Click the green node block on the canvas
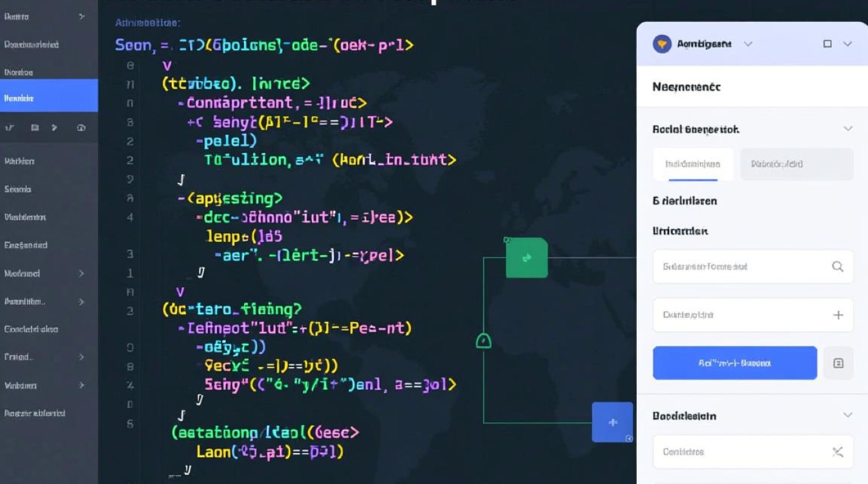 click(526, 257)
